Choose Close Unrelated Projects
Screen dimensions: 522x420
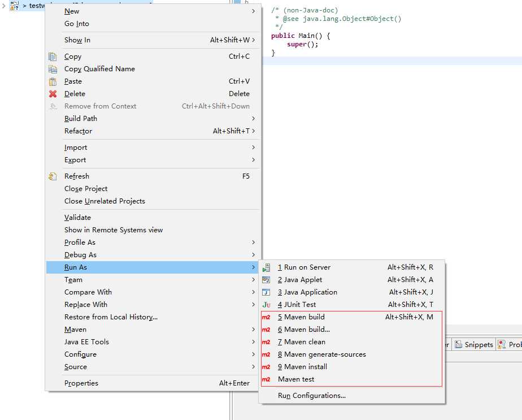(x=153, y=201)
